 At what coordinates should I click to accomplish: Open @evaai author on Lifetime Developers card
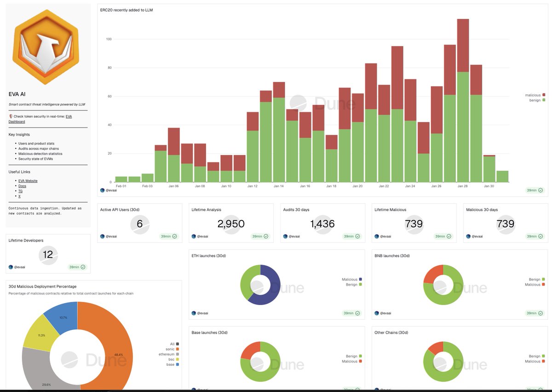[17, 267]
